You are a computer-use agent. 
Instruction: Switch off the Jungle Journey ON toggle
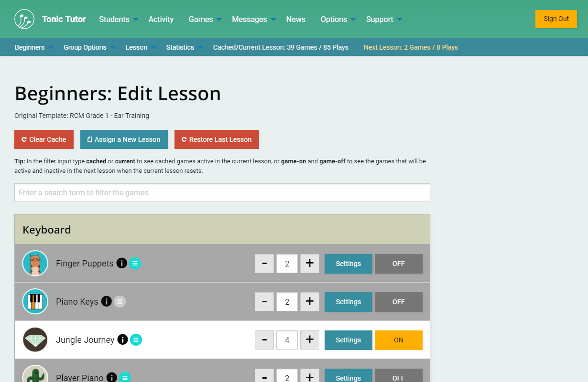[398, 340]
